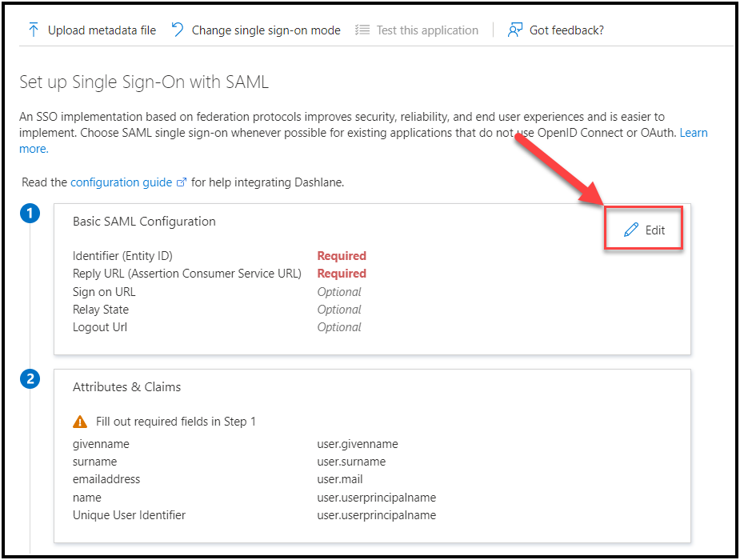Select Upload metadata file in toolbar
Viewport: 740px width, 560px height.
[102, 30]
